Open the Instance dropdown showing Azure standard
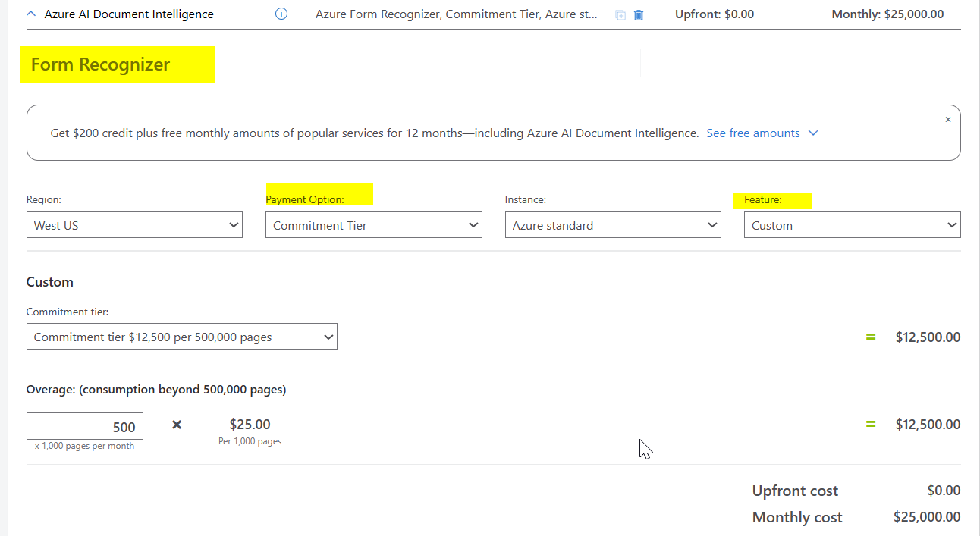The image size is (980, 536). pos(613,225)
